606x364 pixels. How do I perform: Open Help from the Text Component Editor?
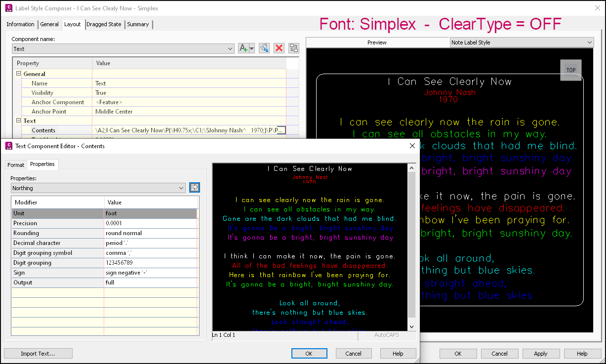coord(398,353)
